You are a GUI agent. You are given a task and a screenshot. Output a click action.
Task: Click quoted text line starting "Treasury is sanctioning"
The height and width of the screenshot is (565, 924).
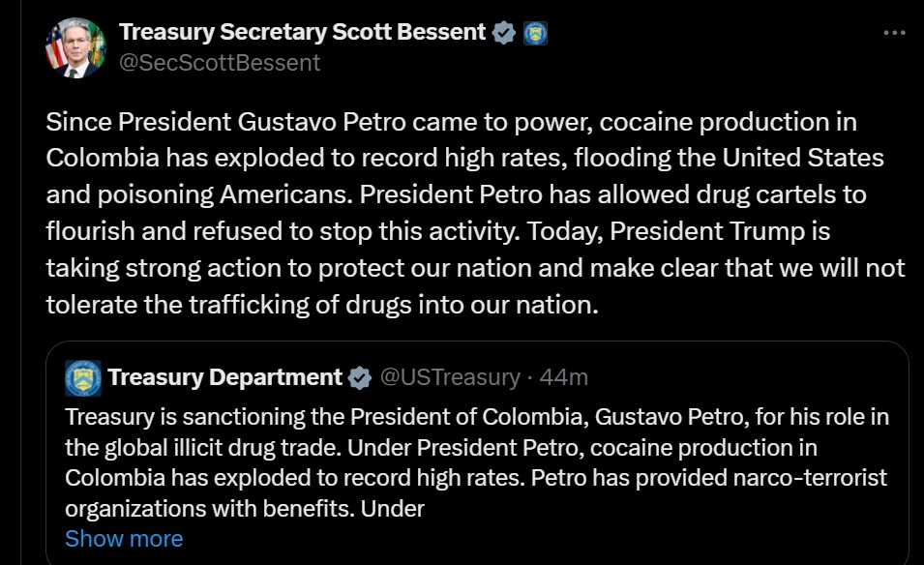click(x=476, y=417)
